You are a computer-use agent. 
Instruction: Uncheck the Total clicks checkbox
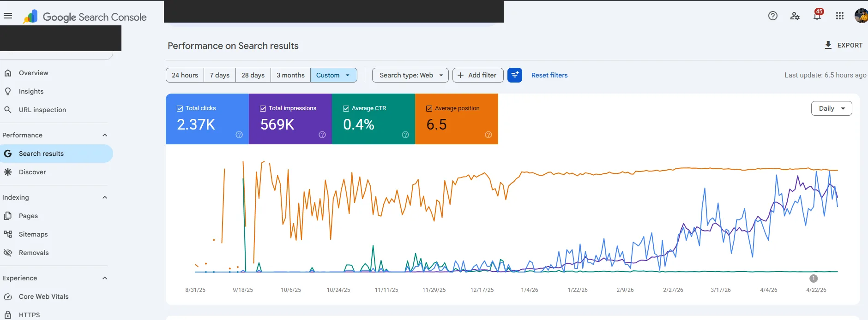[x=180, y=108]
